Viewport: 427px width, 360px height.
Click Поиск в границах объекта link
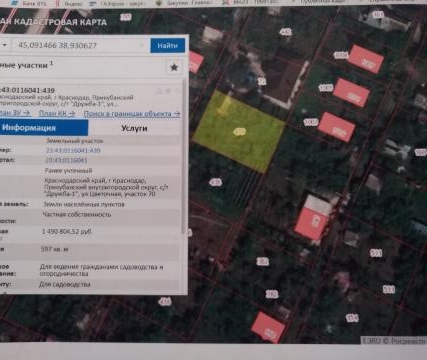click(132, 114)
